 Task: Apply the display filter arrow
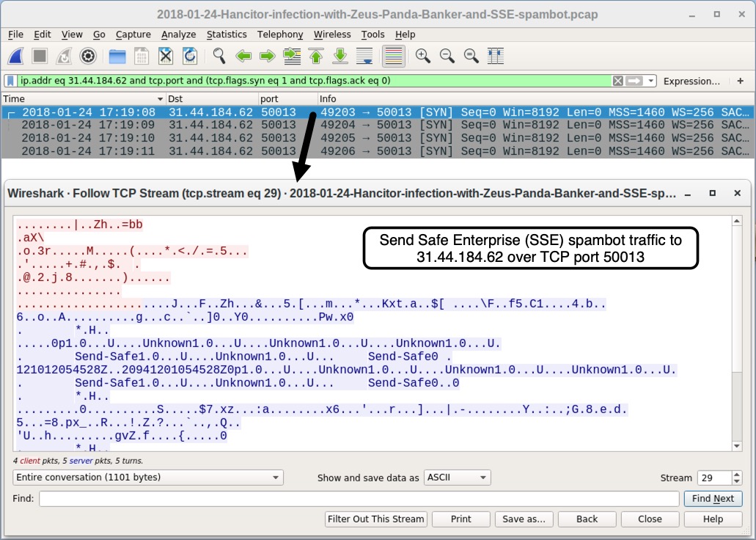point(634,81)
